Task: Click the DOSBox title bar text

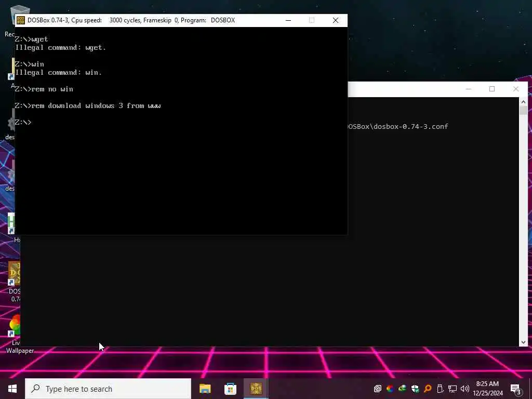Action: (131, 20)
